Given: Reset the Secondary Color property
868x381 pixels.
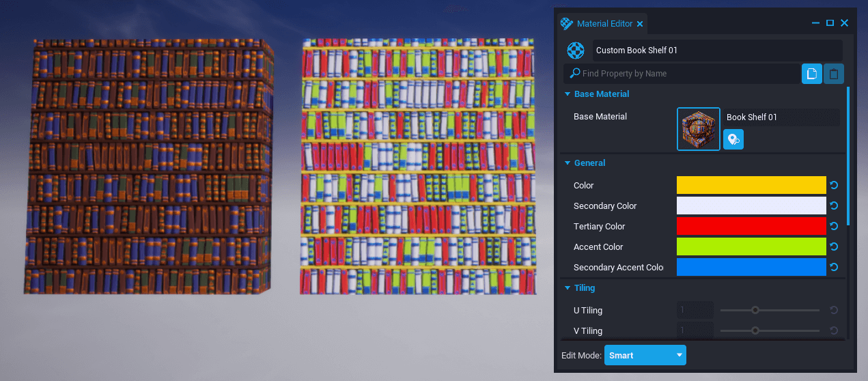Looking at the screenshot, I should (834, 206).
